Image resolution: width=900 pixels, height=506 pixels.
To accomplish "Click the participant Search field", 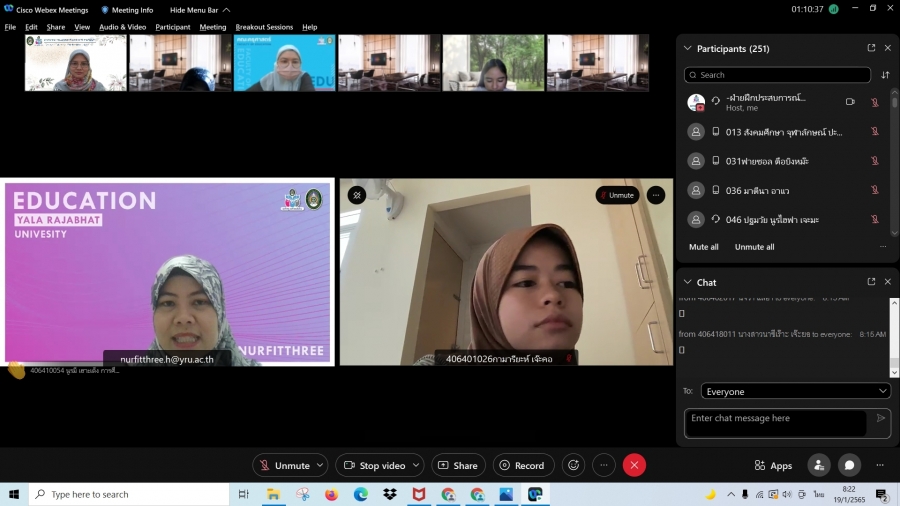I will [x=777, y=75].
